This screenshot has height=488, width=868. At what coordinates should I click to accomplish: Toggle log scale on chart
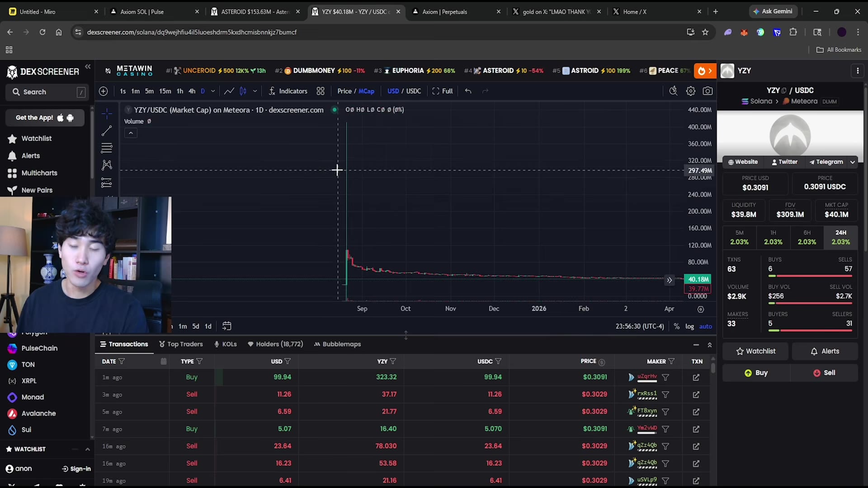coord(689,326)
